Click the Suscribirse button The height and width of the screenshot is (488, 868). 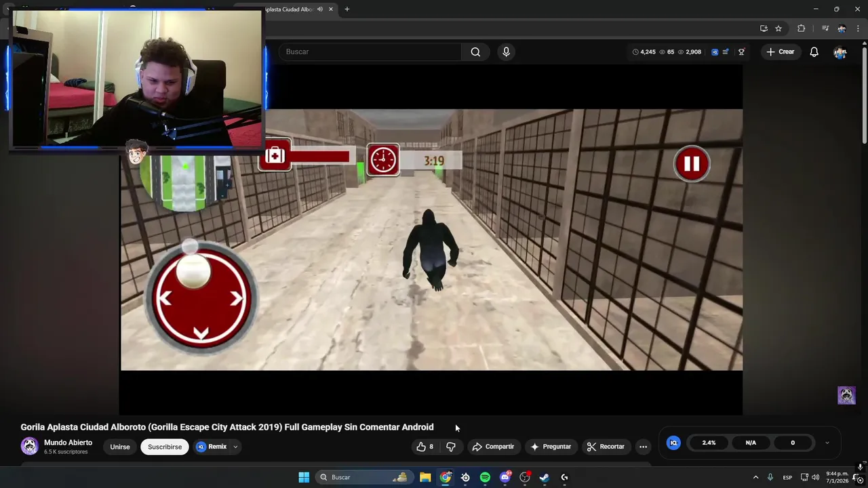[165, 447]
